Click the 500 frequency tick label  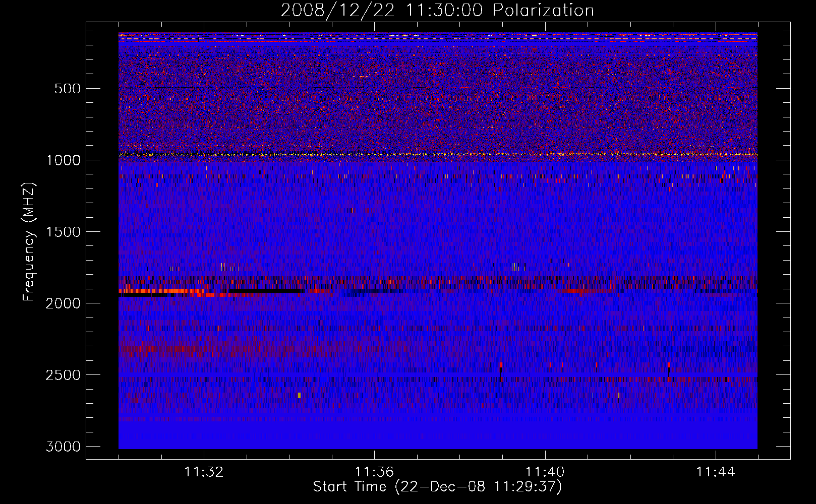(x=68, y=89)
